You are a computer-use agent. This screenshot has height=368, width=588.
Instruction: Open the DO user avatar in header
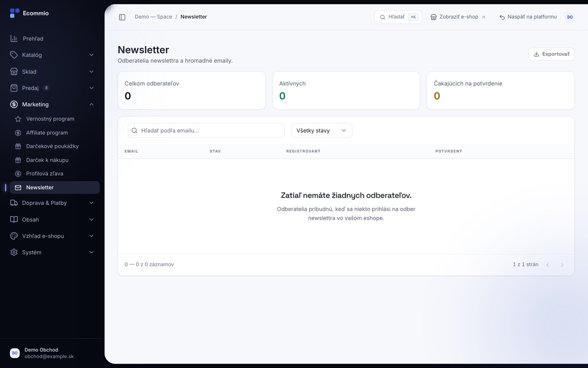click(570, 17)
